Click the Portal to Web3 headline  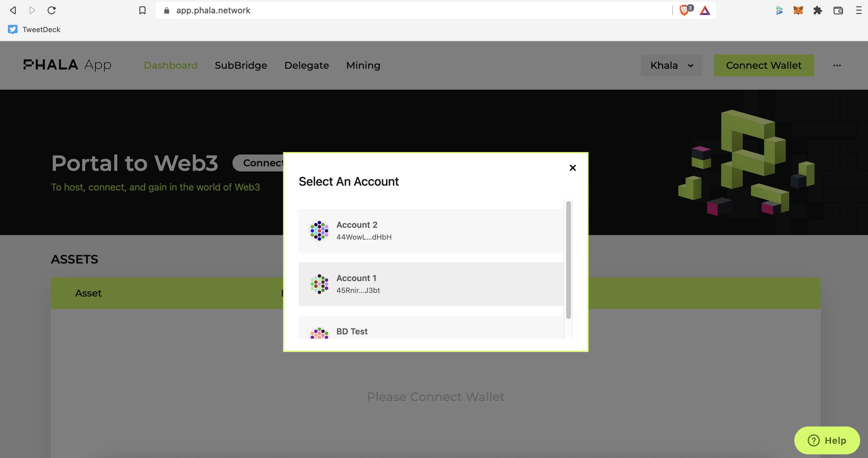coord(135,163)
